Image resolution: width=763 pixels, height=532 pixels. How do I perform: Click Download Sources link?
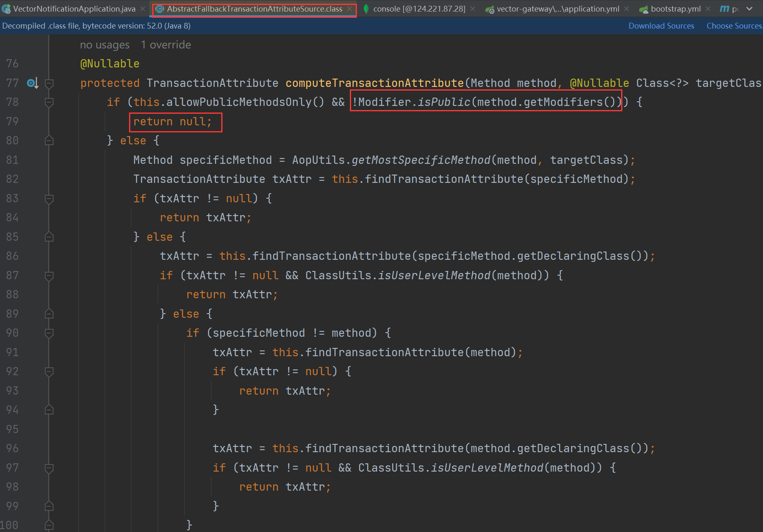[661, 26]
